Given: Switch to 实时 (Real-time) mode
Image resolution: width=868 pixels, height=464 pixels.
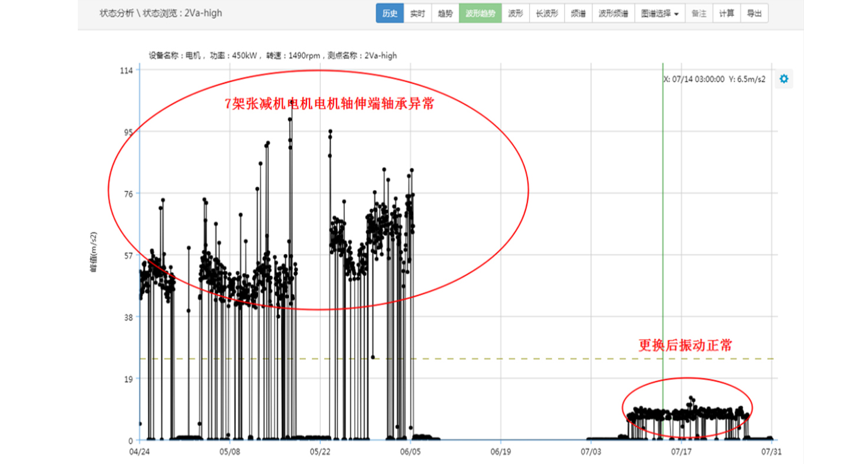Looking at the screenshot, I should pos(417,14).
